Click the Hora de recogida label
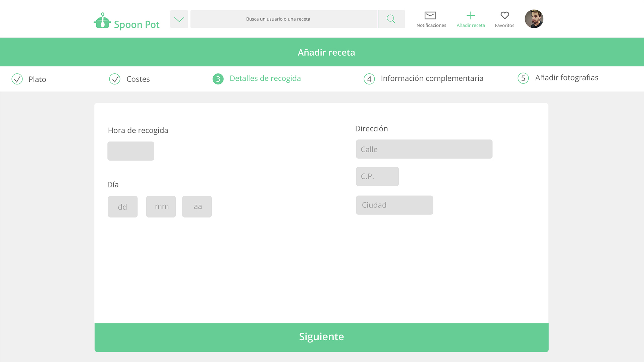This screenshot has width=644, height=362. pos(138,130)
